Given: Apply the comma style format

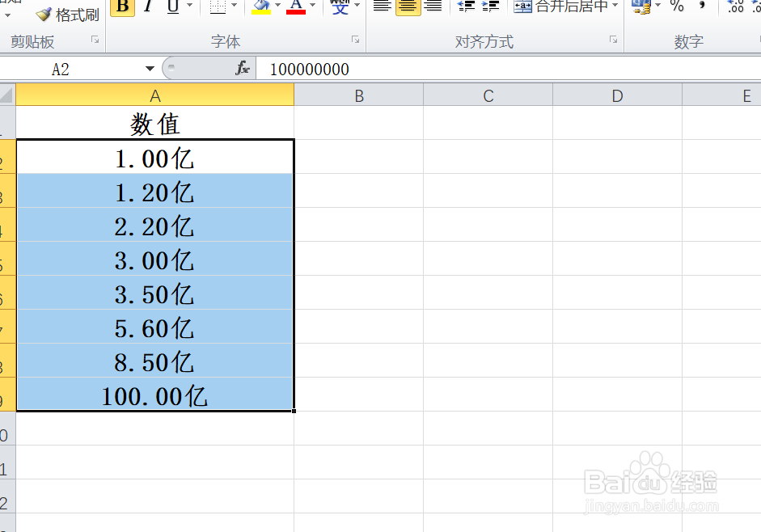Looking at the screenshot, I should point(702,6).
